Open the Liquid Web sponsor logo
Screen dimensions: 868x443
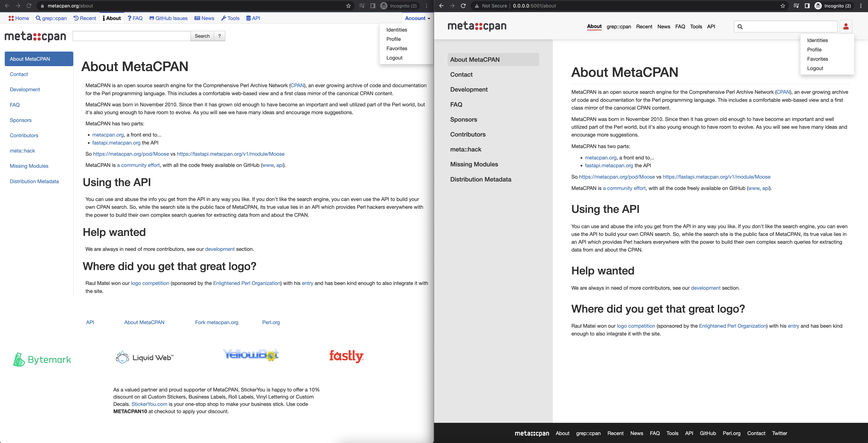click(x=144, y=357)
